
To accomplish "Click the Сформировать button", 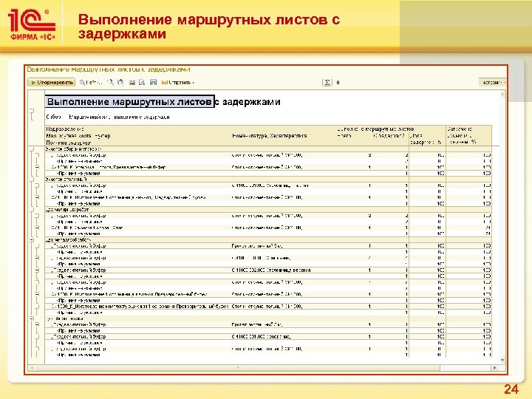I will pyautogui.click(x=52, y=83).
